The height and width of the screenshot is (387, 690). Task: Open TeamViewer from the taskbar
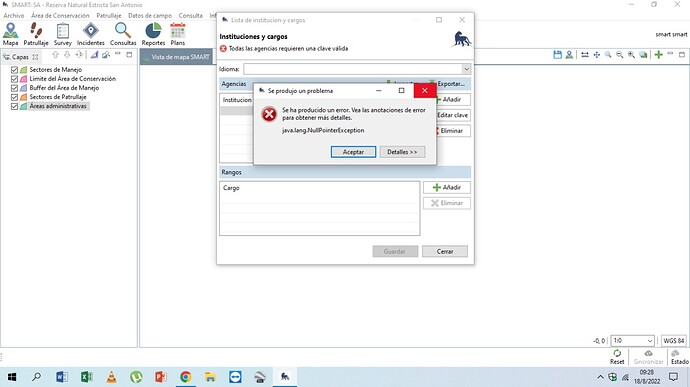(x=235, y=377)
